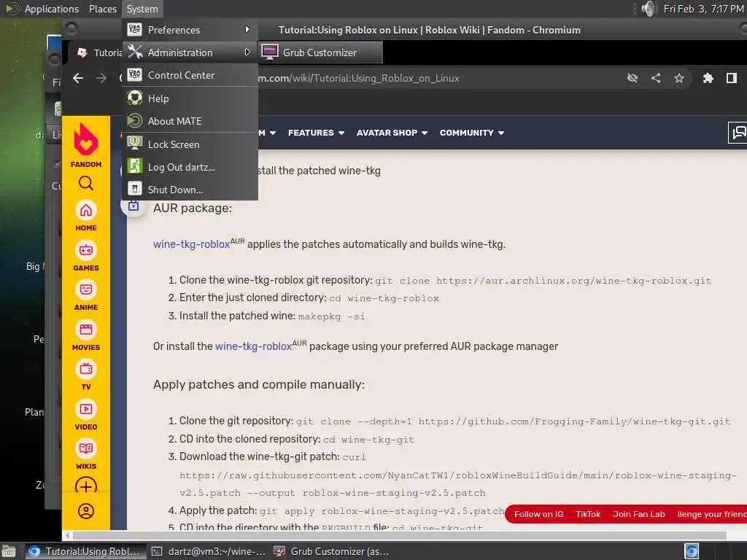Open Fandom search magnifier

pos(86,183)
